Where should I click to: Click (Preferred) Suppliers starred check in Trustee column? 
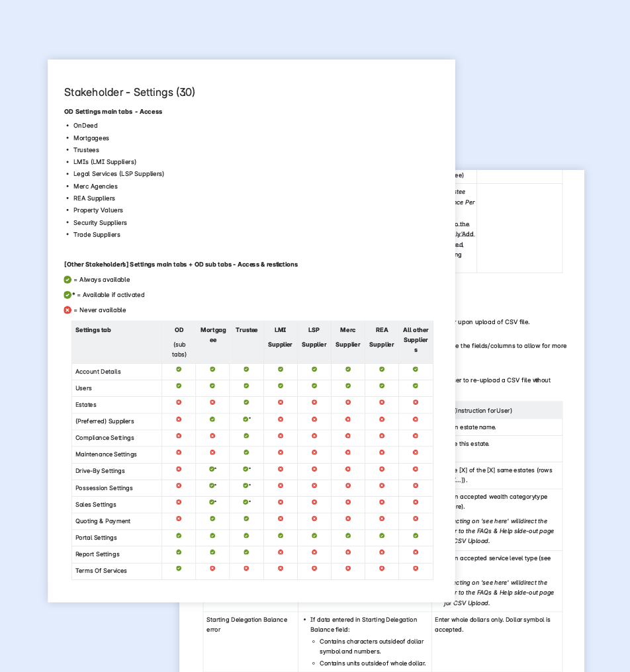pos(247,419)
